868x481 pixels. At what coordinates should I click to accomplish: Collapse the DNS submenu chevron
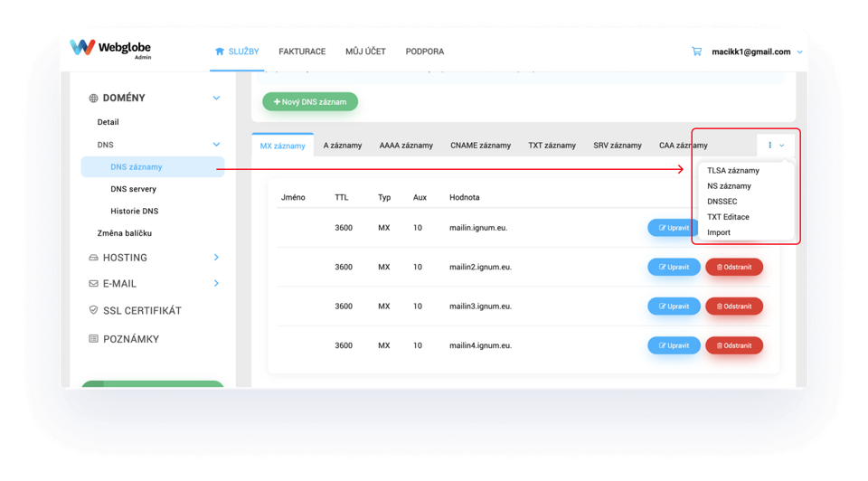216,145
